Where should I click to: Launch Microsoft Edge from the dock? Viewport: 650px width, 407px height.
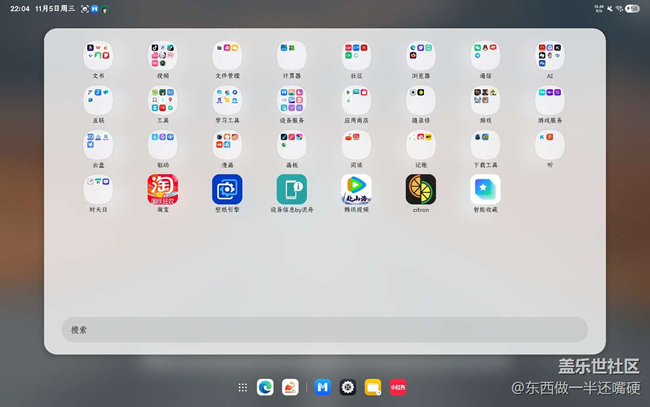(265, 387)
